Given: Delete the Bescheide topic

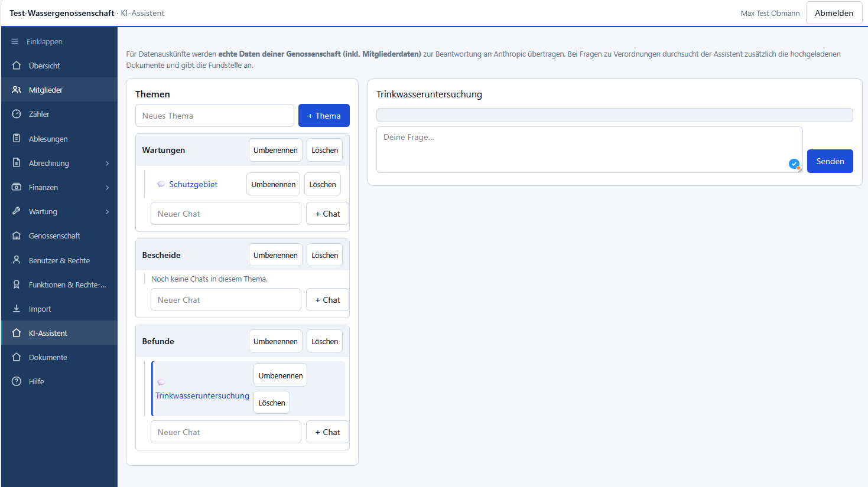Looking at the screenshot, I should [324, 255].
